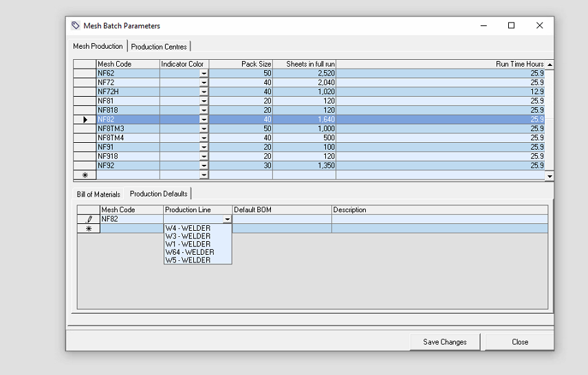This screenshot has height=375, width=588.
Task: Open Indicator Color dropdown for NF72H
Action: [204, 92]
